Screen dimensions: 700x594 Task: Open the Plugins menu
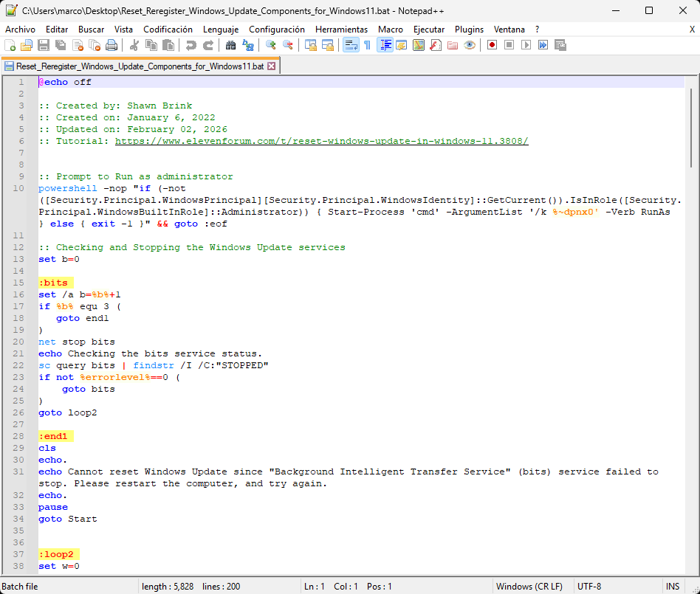(x=469, y=30)
